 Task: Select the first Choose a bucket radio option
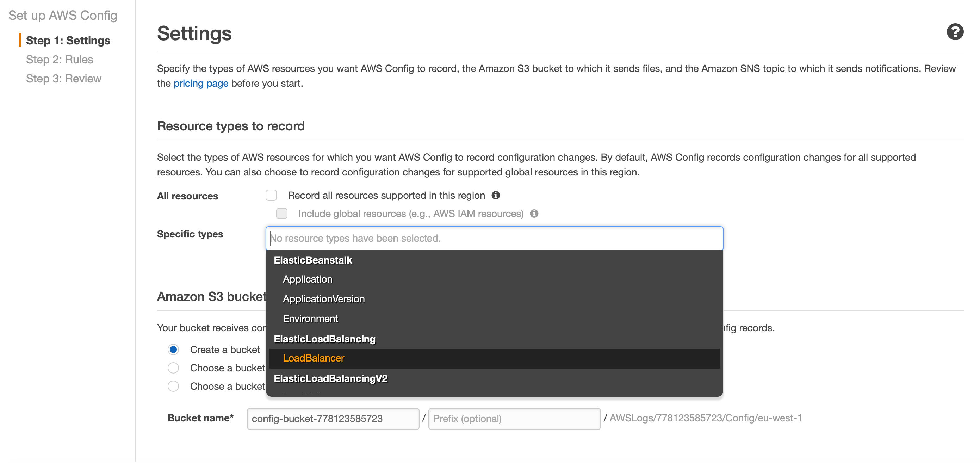point(173,368)
